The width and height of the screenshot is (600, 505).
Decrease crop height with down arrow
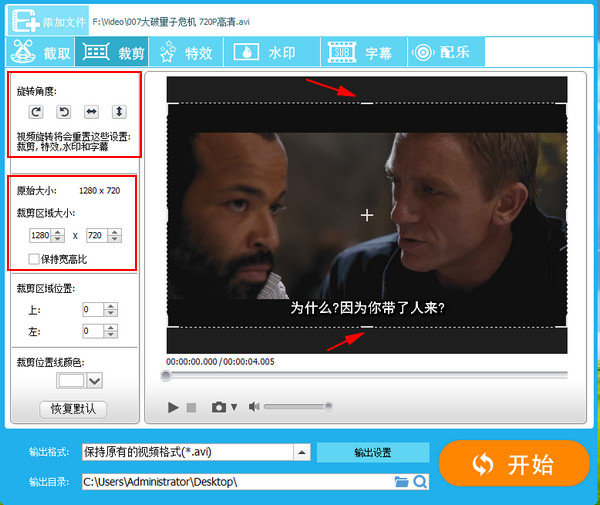coord(114,239)
